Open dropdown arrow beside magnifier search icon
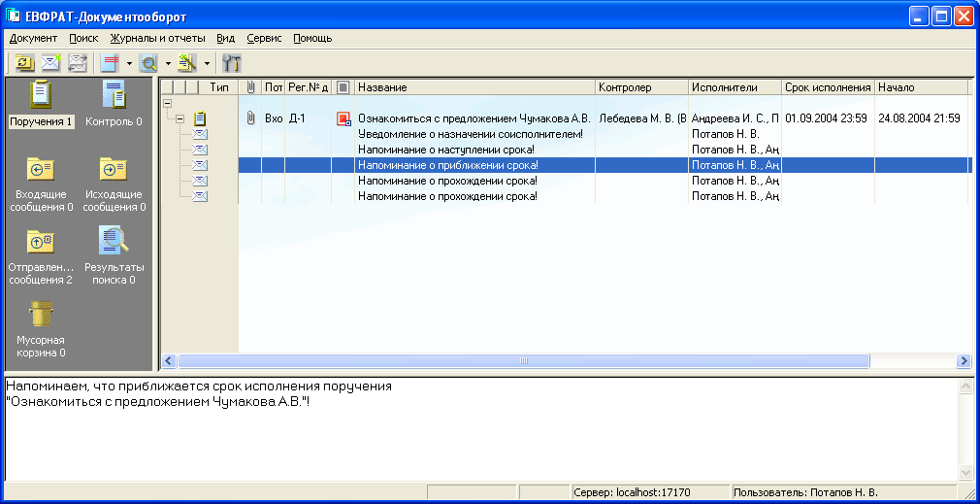Image resolution: width=980 pixels, height=504 pixels. 168,63
